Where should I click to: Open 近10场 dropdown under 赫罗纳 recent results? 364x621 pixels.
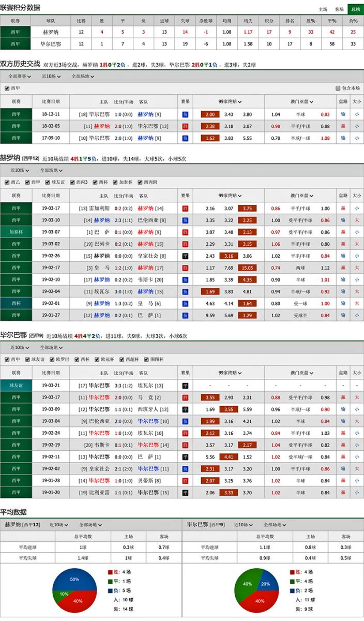20,170
